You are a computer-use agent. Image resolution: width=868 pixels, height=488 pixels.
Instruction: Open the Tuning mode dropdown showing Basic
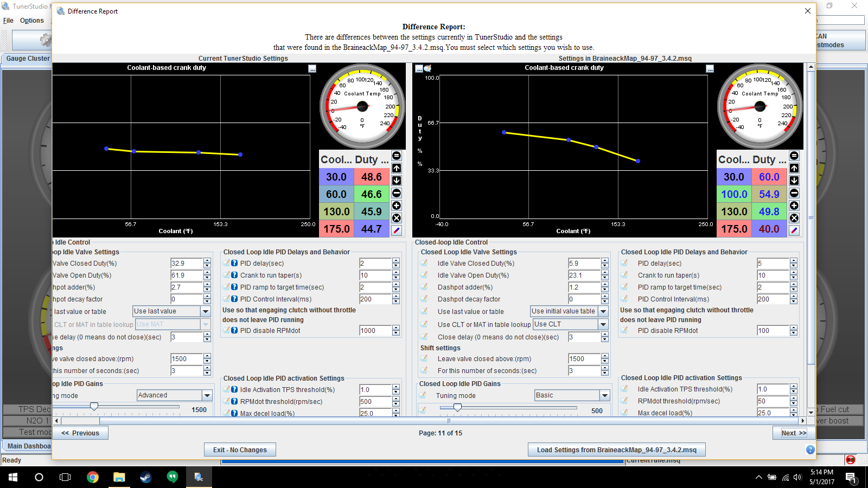click(x=604, y=395)
